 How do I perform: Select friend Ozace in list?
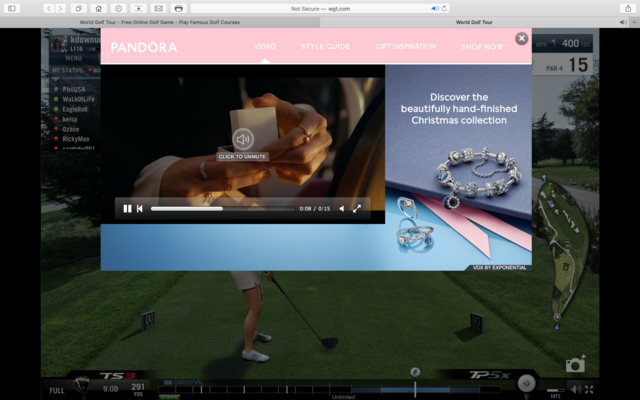point(70,129)
